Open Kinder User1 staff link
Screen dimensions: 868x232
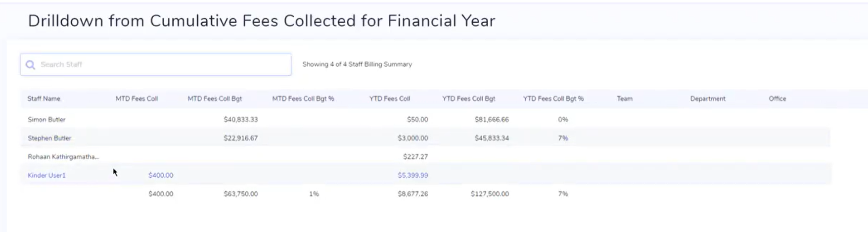(46, 176)
